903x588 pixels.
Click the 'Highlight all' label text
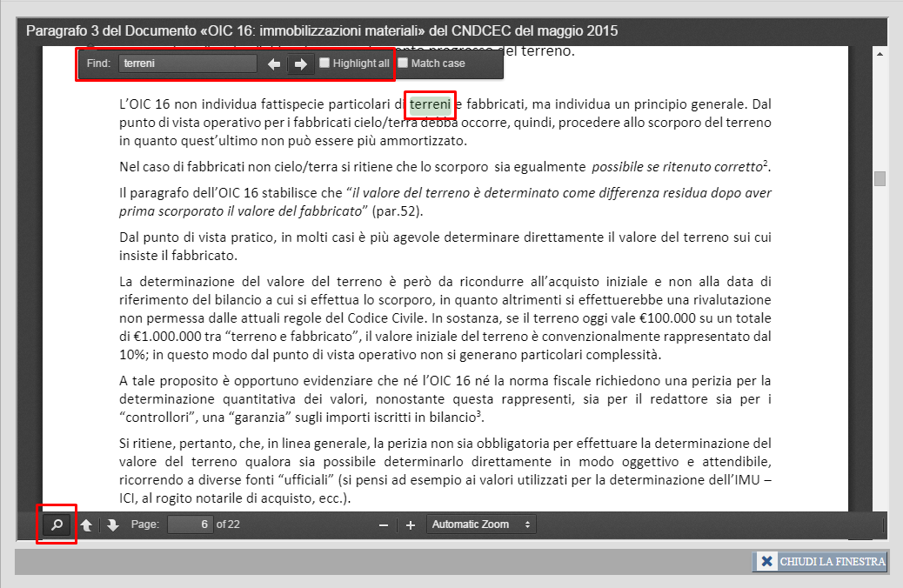[360, 63]
